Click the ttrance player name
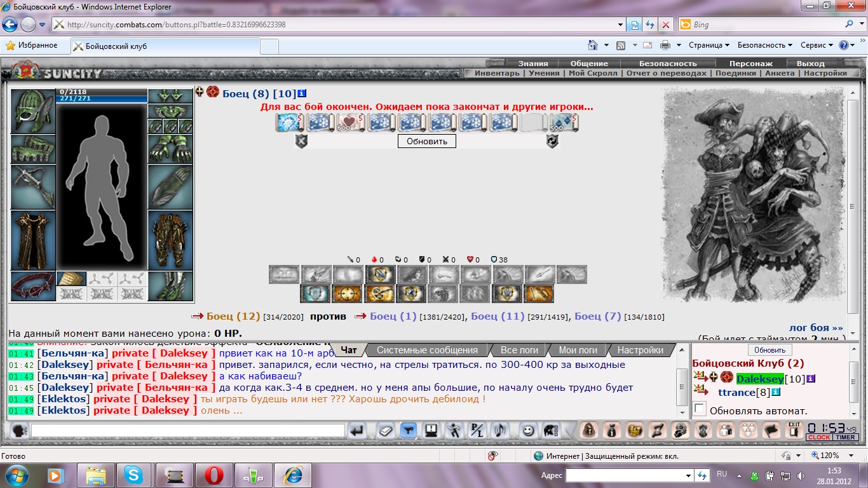 (x=736, y=393)
